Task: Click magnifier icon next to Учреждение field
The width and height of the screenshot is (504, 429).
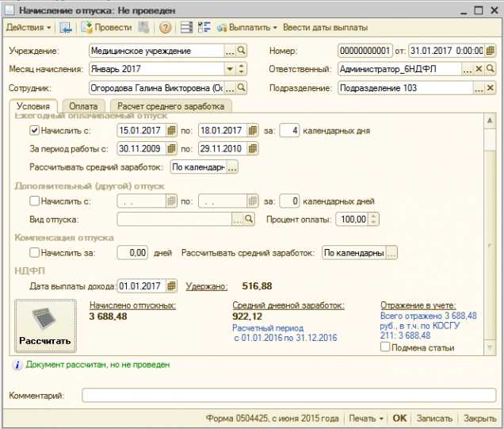Action: pyautogui.click(x=242, y=51)
